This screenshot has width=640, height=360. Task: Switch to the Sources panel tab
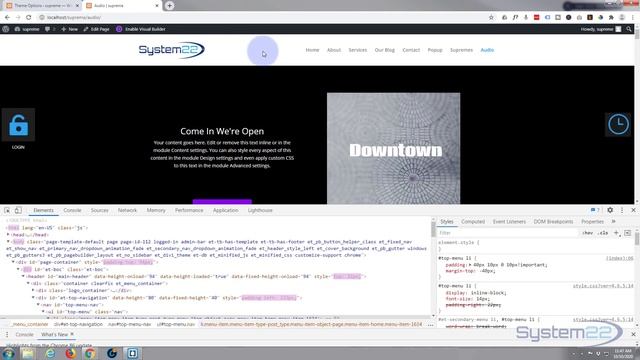100,210
